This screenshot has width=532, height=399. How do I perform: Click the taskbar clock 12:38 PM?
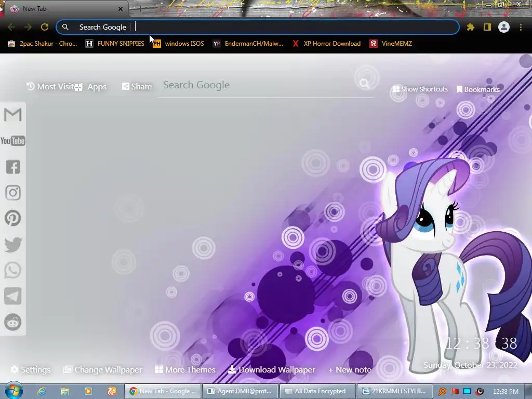[506, 392]
